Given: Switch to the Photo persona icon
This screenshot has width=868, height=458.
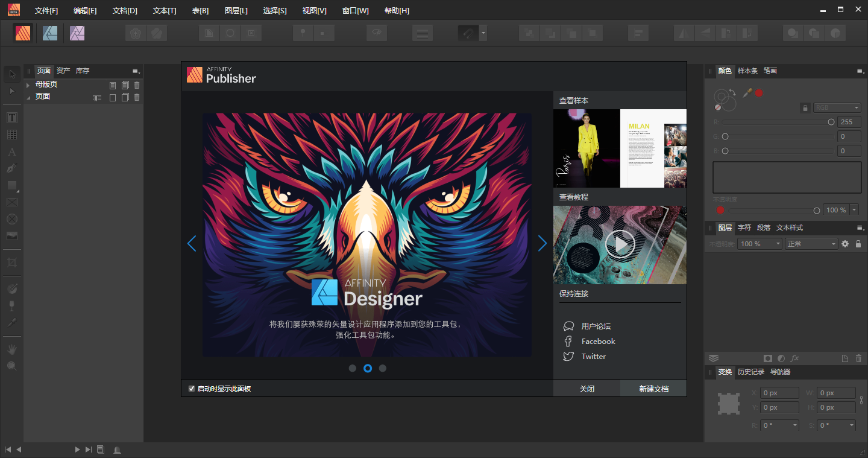Looking at the screenshot, I should [77, 33].
